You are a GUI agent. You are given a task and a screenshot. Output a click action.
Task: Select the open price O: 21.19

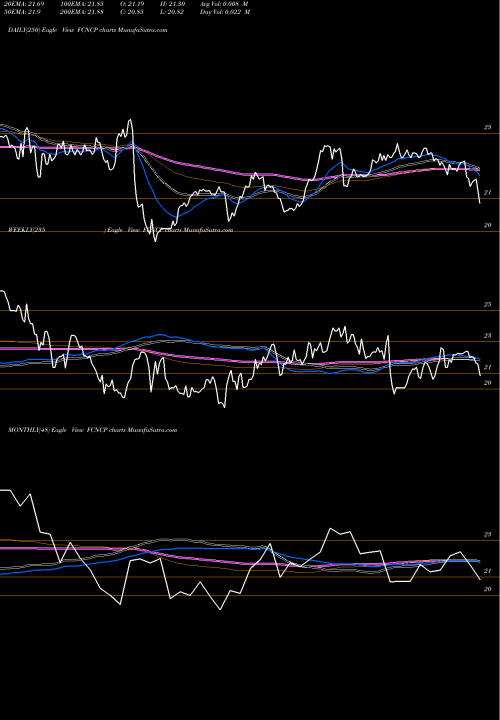(x=132, y=4)
